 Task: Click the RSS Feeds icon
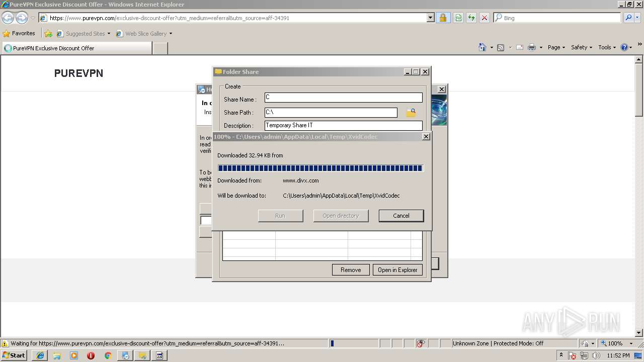pyautogui.click(x=501, y=47)
